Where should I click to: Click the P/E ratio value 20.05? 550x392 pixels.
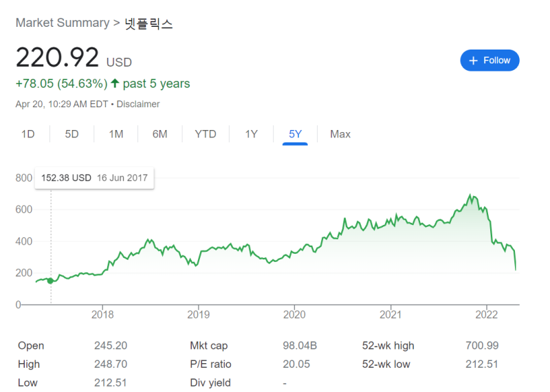[x=296, y=364]
